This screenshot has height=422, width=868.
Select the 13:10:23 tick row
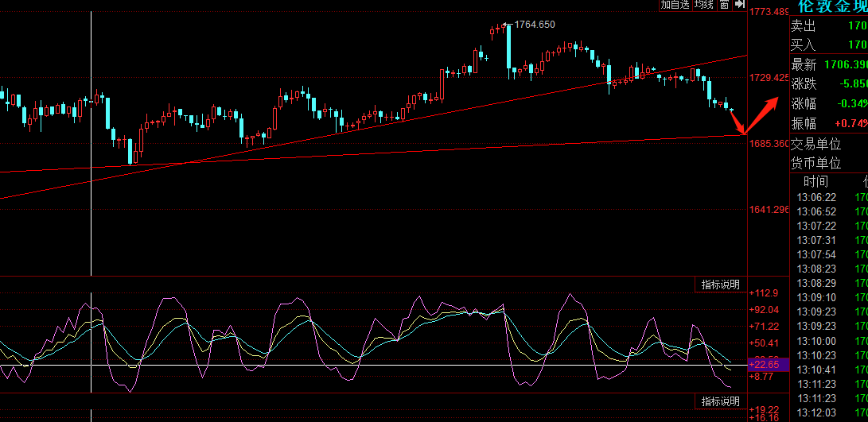point(829,355)
